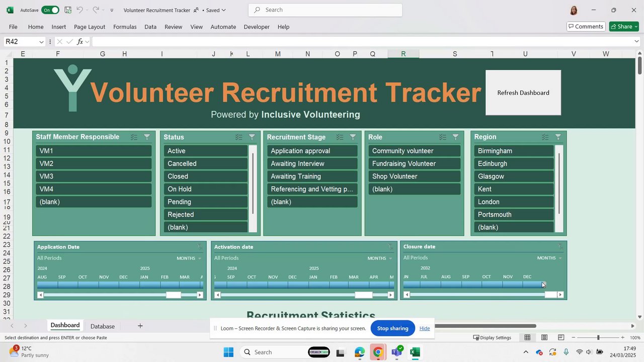Screen dimensions: 644x362
Task: Switch to Page Break Preview view
Action: point(560,337)
